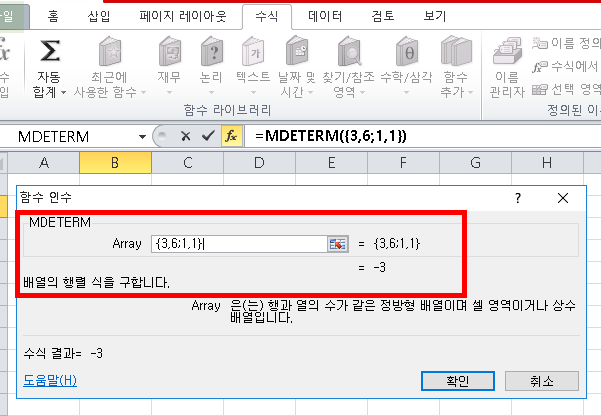Switch to the 홈 tab

53,16
